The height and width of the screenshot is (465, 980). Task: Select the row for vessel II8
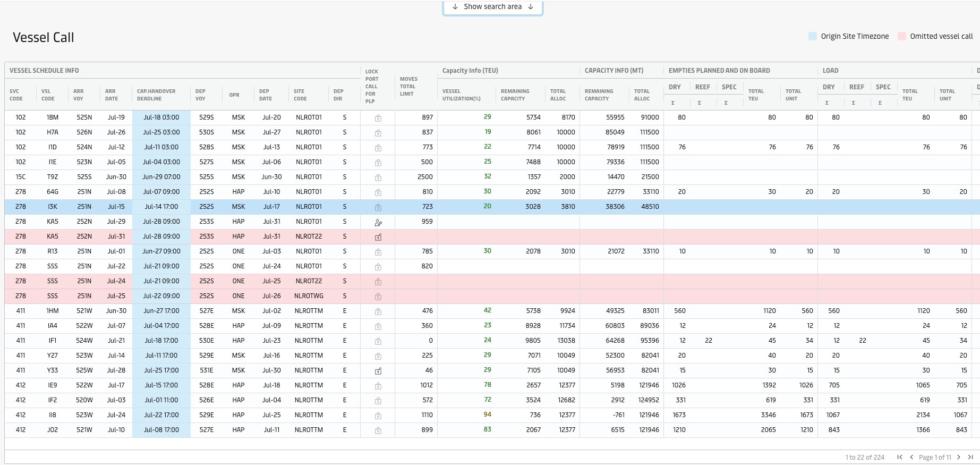[x=53, y=415]
